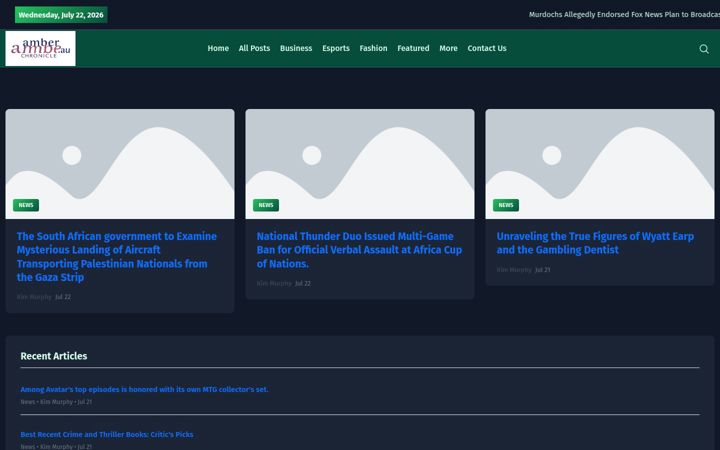Open the Contact Us page
720x450 pixels.
[487, 48]
